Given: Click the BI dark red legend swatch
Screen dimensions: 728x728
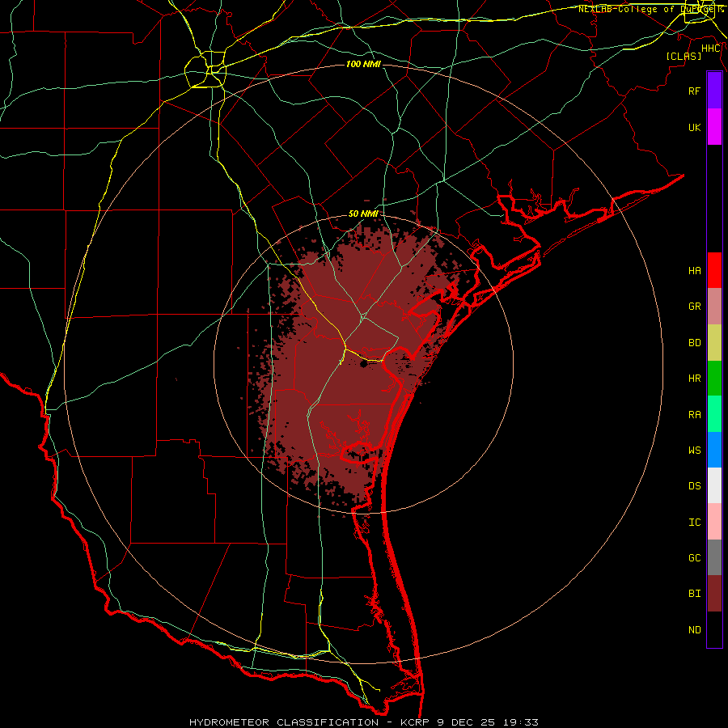Looking at the screenshot, I should pyautogui.click(x=714, y=594).
